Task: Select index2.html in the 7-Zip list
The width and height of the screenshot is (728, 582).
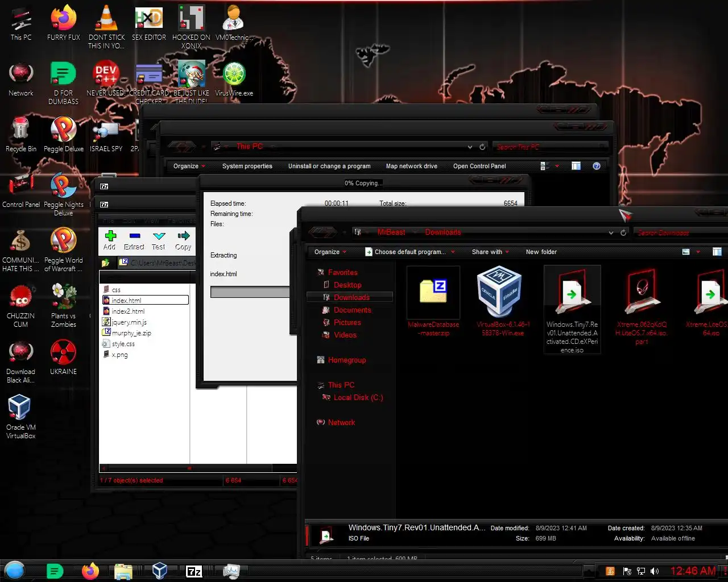Action: (129, 311)
